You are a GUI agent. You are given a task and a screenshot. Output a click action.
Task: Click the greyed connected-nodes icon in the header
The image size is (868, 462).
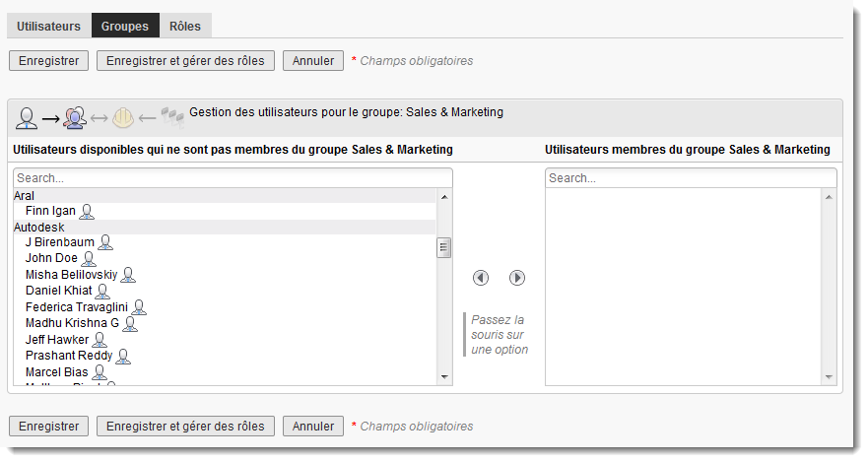(x=172, y=117)
